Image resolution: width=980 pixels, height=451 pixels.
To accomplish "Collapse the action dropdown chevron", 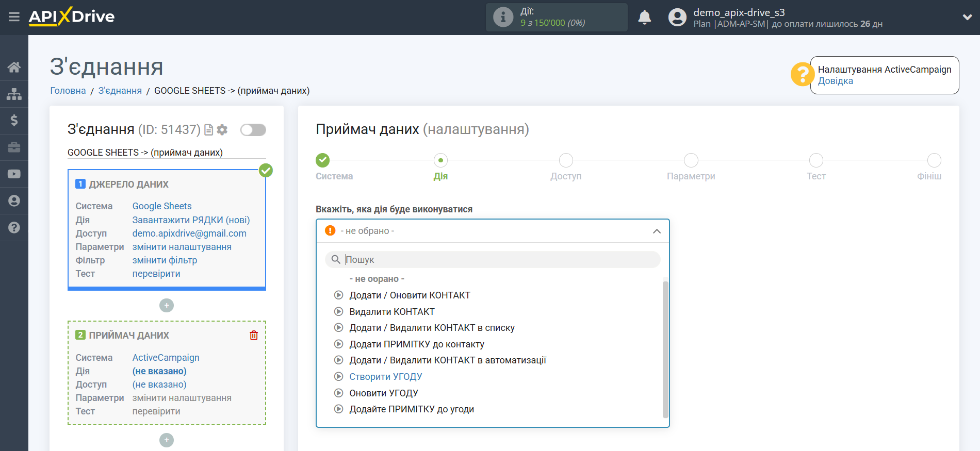I will [x=657, y=231].
